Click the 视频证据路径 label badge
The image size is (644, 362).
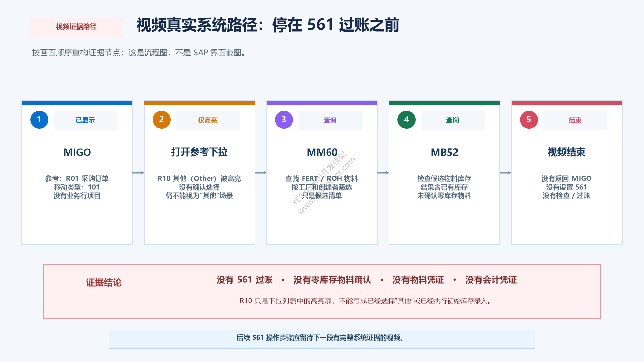pyautogui.click(x=76, y=27)
